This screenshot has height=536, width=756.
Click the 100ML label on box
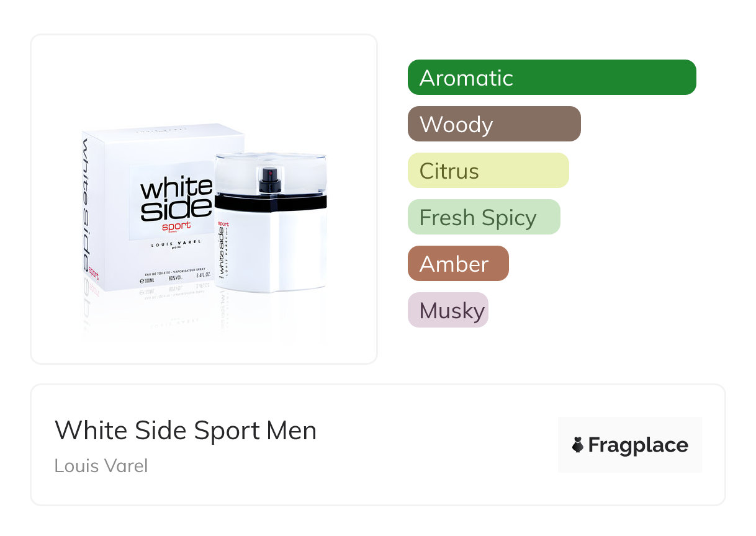point(148,280)
